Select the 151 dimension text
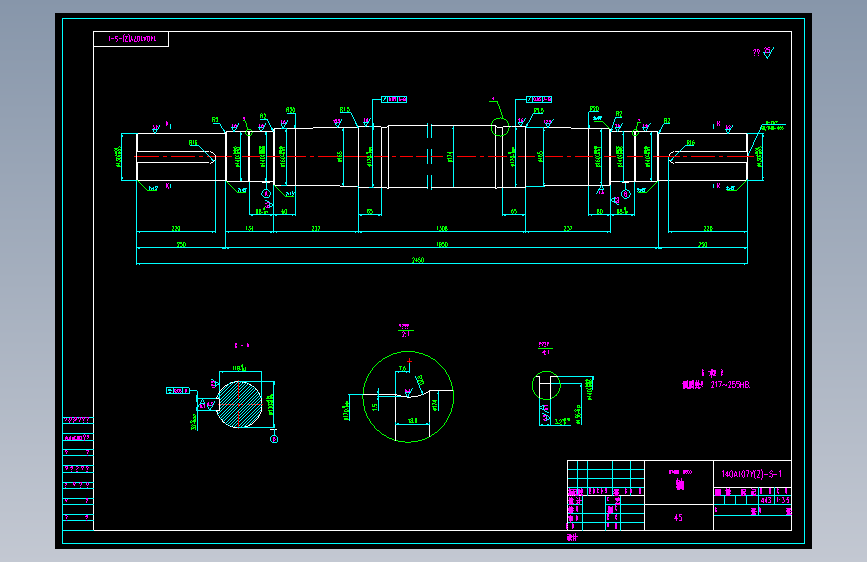The width and height of the screenshot is (867, 562). click(249, 228)
